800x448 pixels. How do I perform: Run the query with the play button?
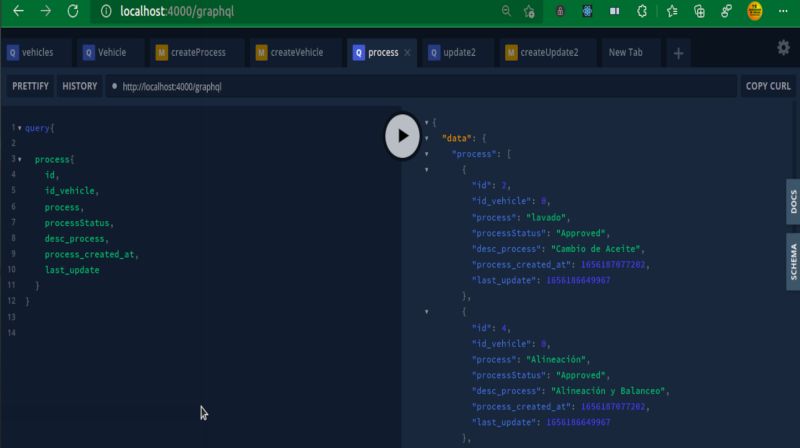pyautogui.click(x=402, y=136)
